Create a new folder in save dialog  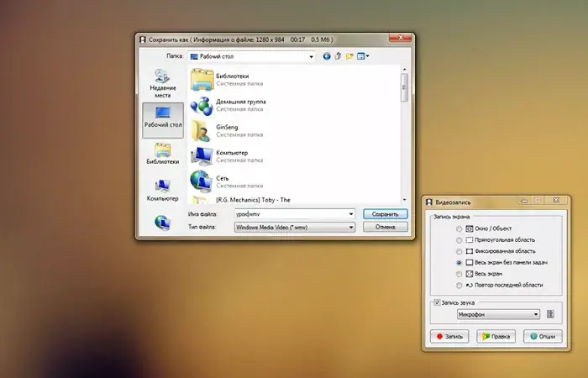tap(349, 56)
